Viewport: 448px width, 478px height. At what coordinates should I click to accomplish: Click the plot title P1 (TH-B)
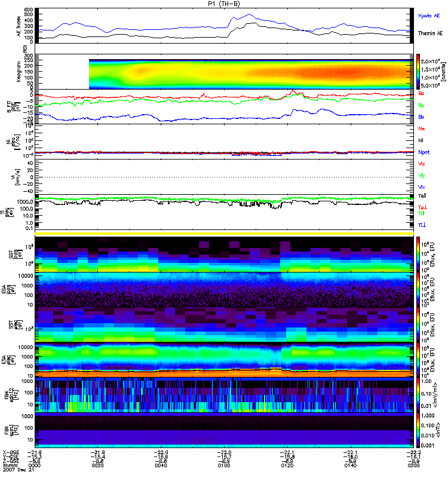[x=224, y=4]
